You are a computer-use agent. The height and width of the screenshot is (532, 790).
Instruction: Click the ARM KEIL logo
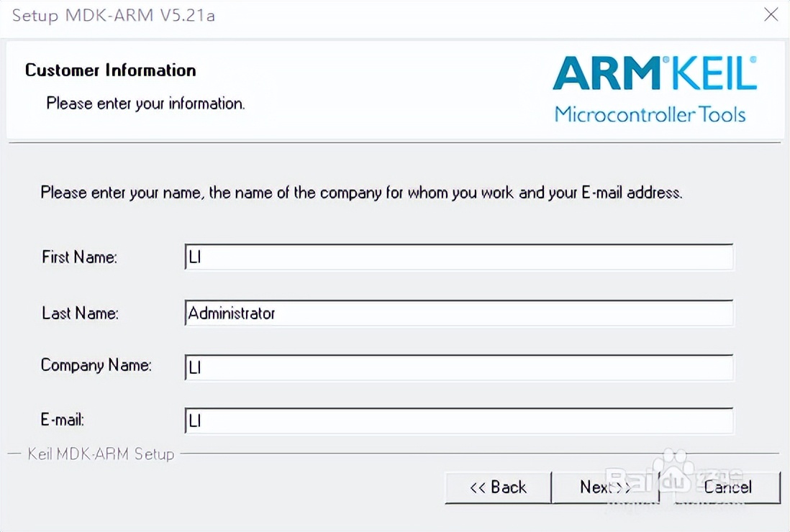pos(654,73)
